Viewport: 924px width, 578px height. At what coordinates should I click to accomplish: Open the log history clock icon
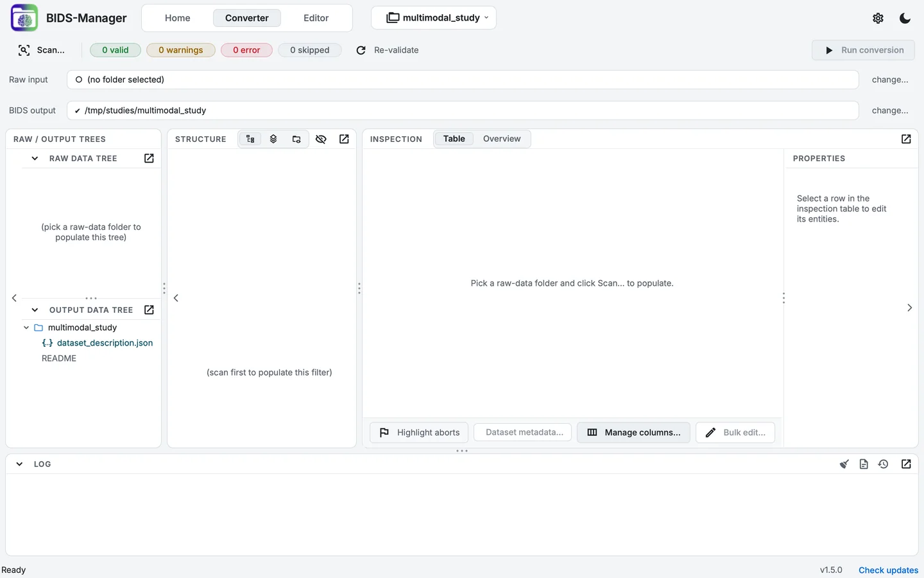(884, 464)
